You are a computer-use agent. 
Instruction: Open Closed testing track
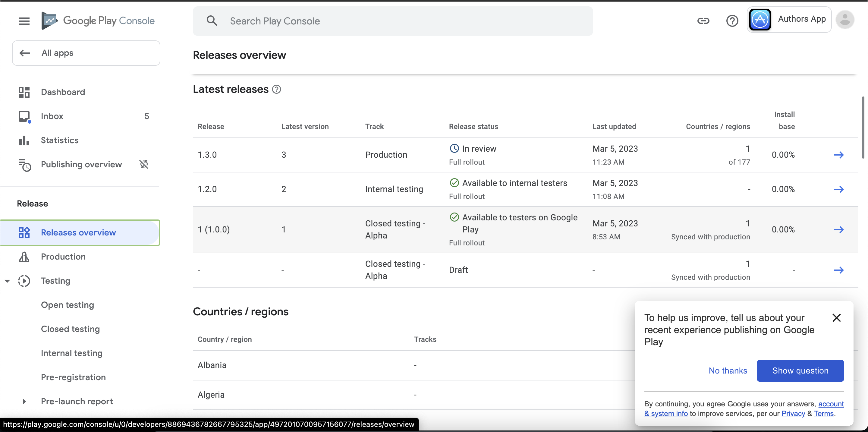70,329
